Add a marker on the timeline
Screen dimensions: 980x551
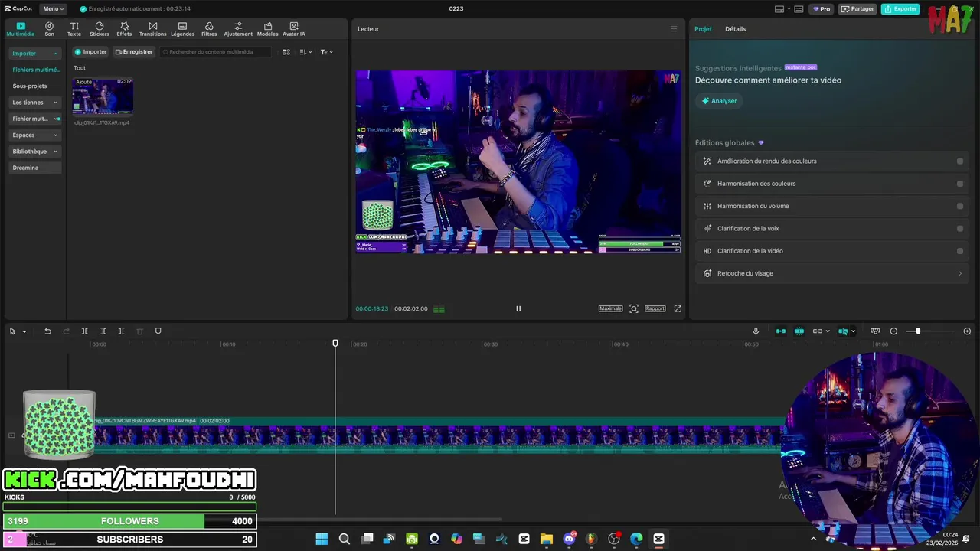(x=158, y=331)
